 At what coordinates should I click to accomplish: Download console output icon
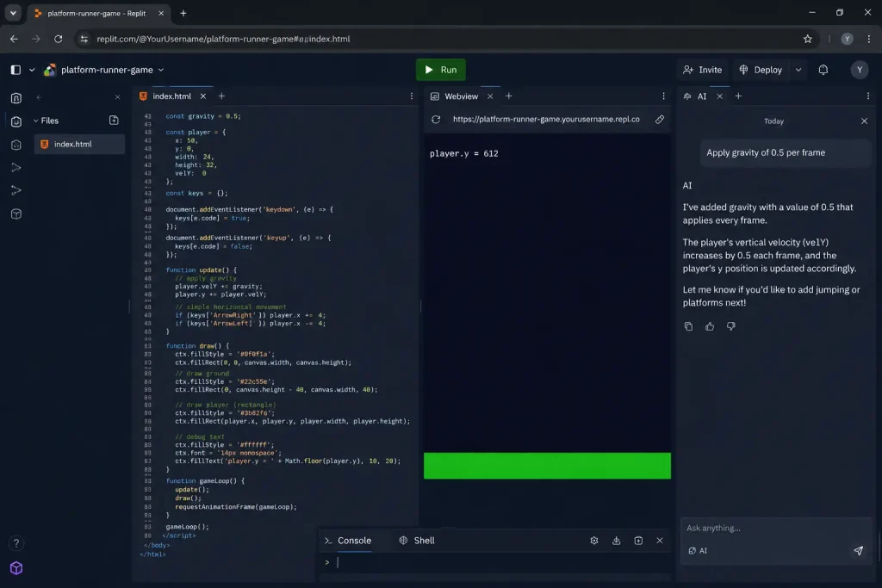pos(616,540)
